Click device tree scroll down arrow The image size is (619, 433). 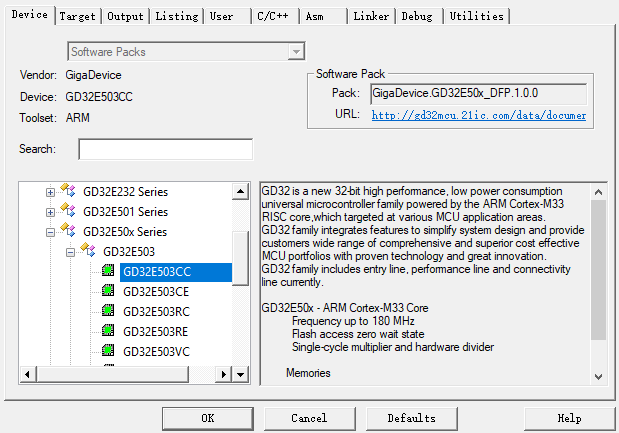pos(240,374)
